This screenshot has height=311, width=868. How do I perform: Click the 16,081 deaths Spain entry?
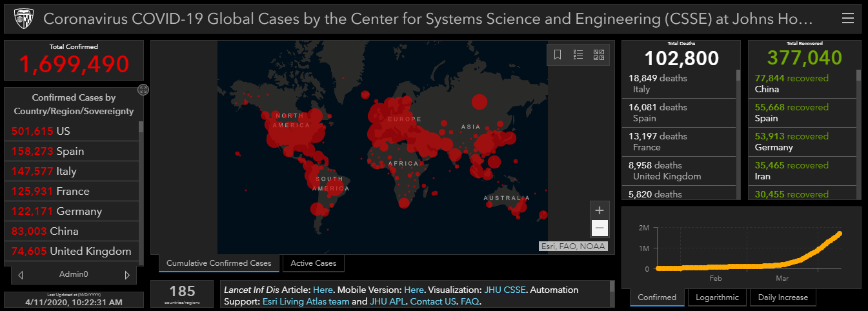coord(679,113)
